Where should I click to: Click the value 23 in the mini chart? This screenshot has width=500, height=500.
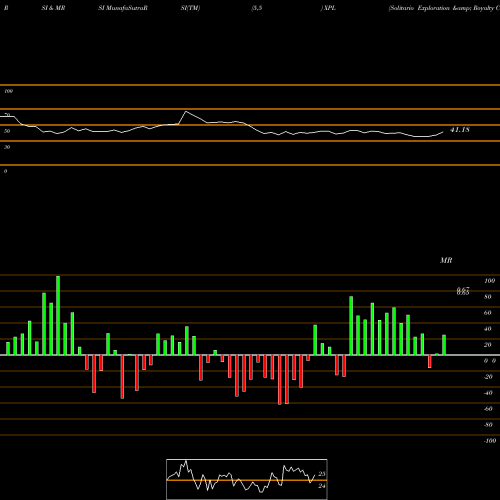(x=322, y=474)
